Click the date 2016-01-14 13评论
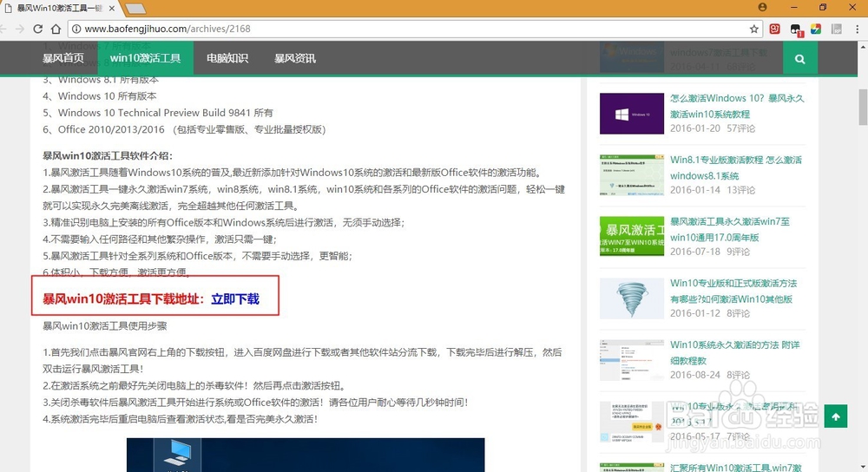Viewport: 868px width, 472px height. (713, 190)
